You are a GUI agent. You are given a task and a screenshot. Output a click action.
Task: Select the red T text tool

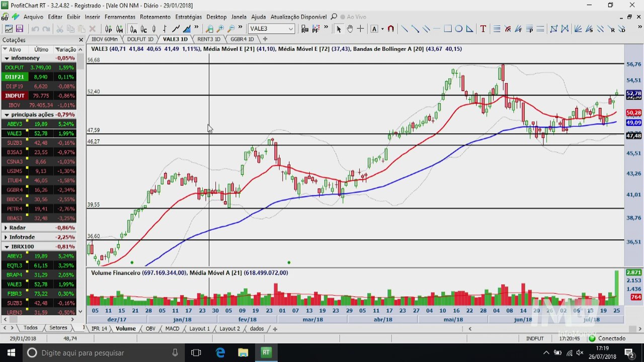pos(483,29)
